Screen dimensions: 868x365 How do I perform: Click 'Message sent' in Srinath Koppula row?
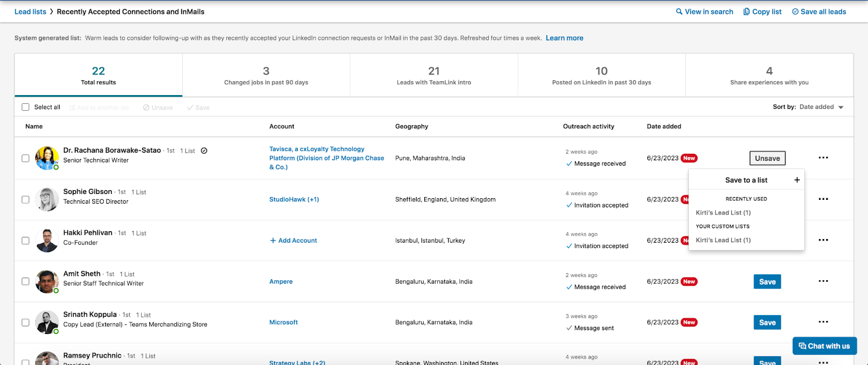click(594, 328)
